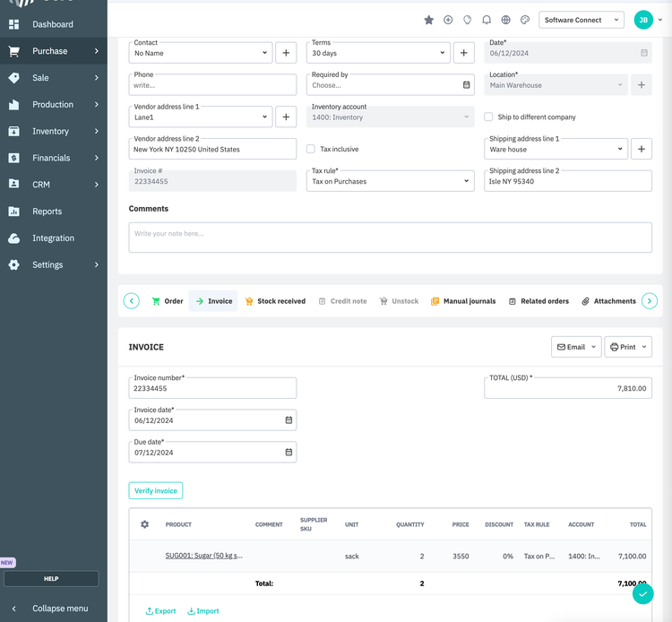Open the Manual journals tab
The image size is (672, 622).
click(463, 301)
